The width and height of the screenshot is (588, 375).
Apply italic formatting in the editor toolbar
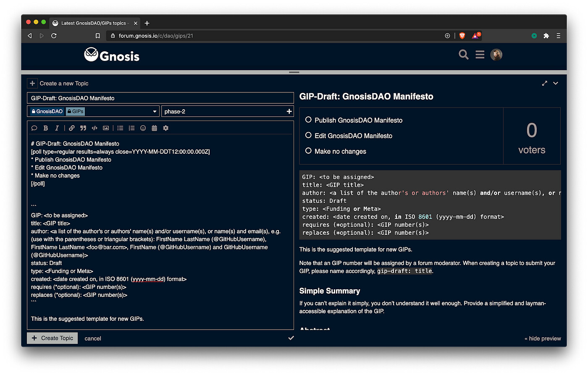coord(57,128)
